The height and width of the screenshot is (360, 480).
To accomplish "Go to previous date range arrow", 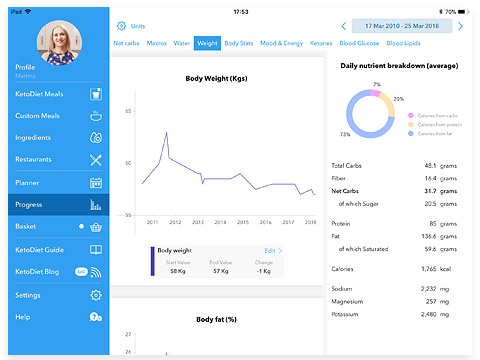I will click(x=344, y=26).
